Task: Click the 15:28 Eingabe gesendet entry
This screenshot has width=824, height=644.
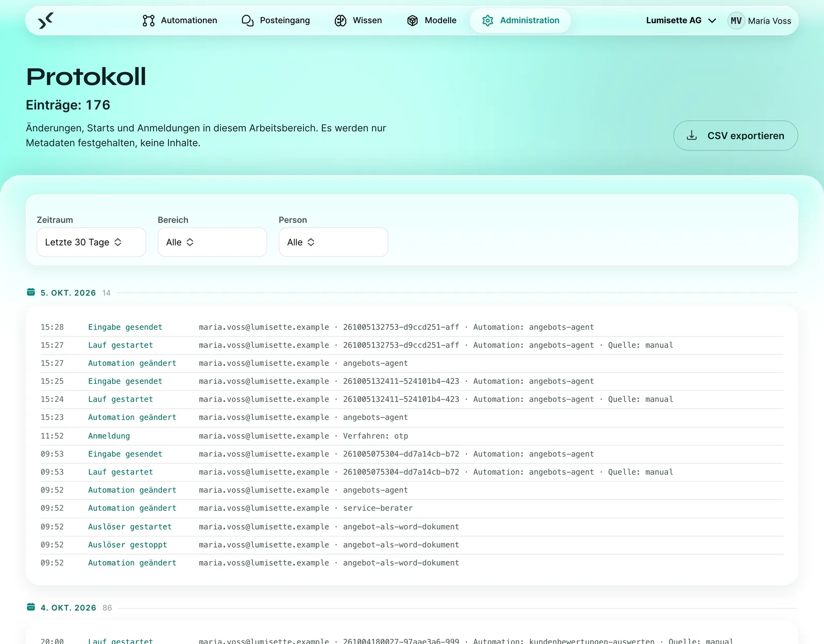Action: click(x=412, y=327)
